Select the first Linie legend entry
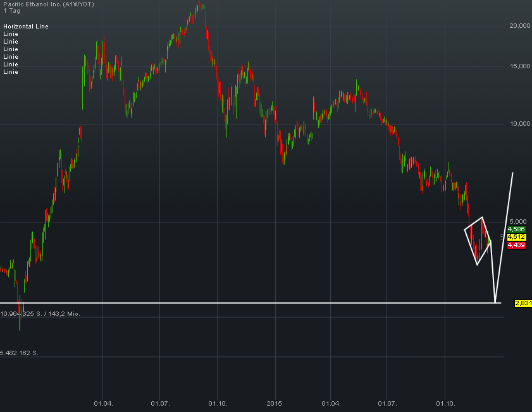The height and width of the screenshot is (412, 532). 10,34
